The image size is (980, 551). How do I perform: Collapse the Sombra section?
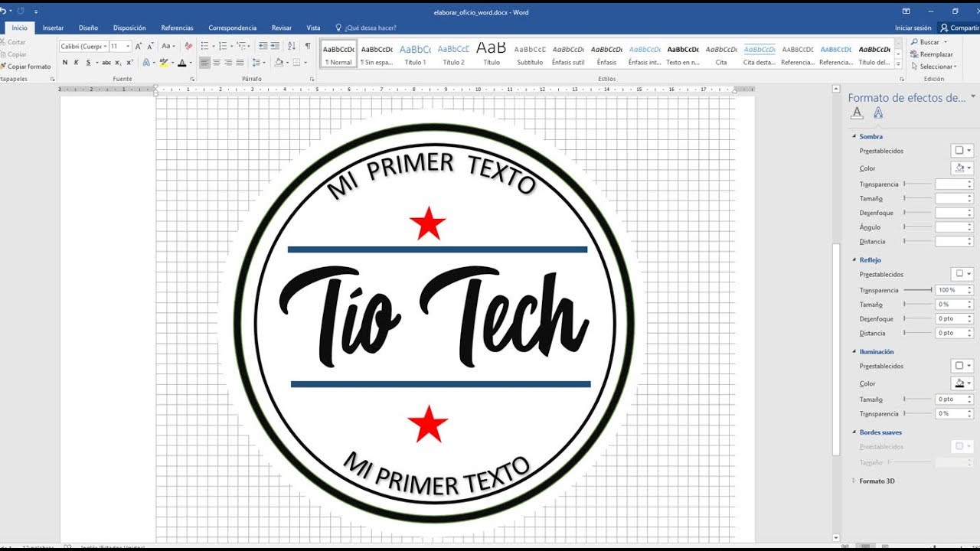pos(854,137)
